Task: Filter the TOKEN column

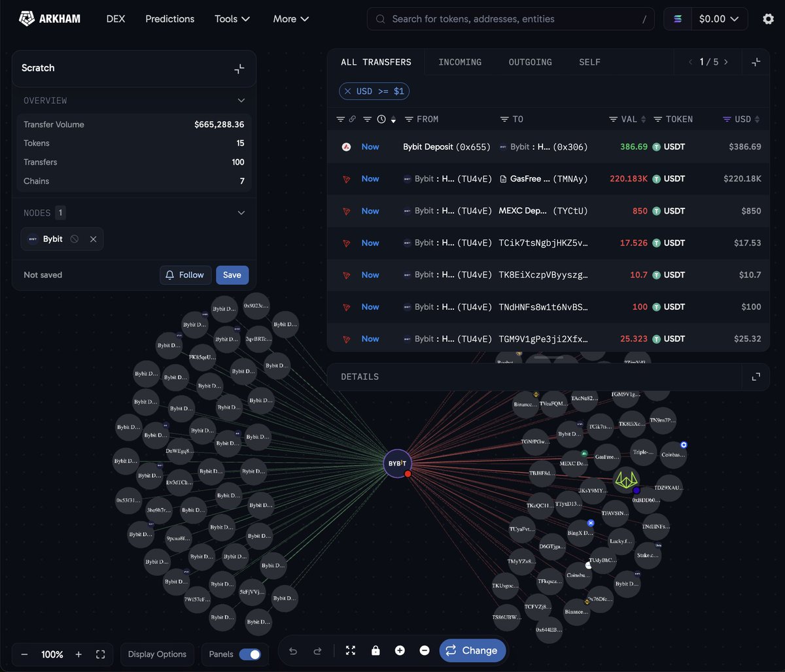Action: tap(658, 119)
